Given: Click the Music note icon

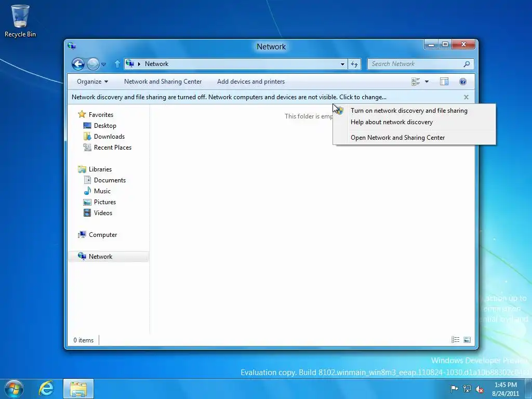Looking at the screenshot, I should point(87,191).
